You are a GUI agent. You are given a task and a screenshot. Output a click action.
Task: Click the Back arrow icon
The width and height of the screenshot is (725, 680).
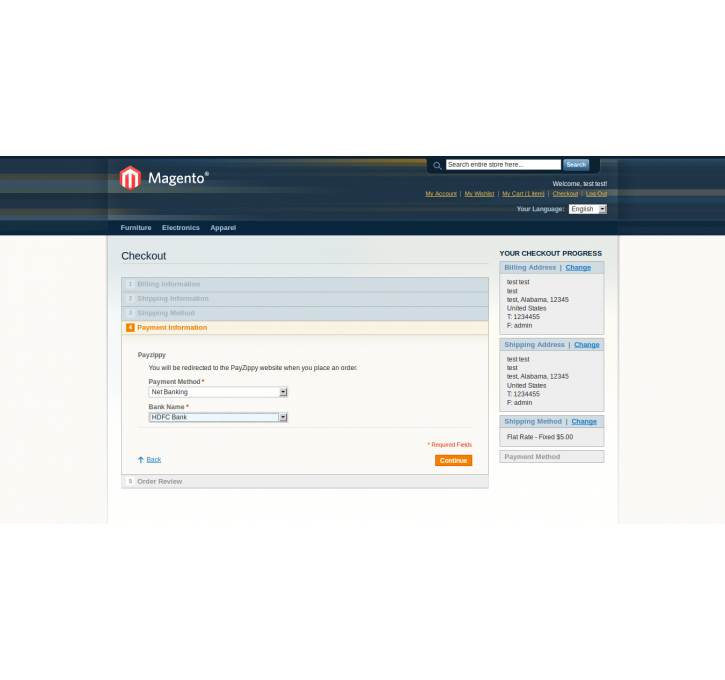point(141,460)
